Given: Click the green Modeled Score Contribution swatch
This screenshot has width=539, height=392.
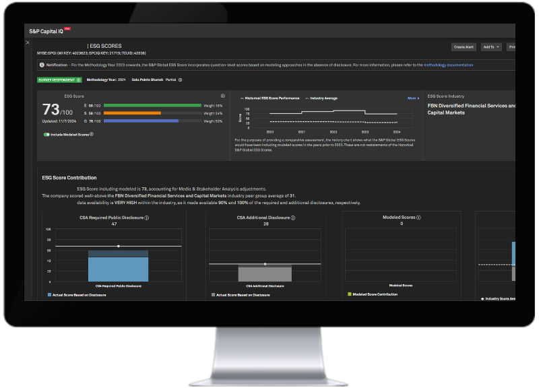Looking at the screenshot, I should (x=350, y=294).
